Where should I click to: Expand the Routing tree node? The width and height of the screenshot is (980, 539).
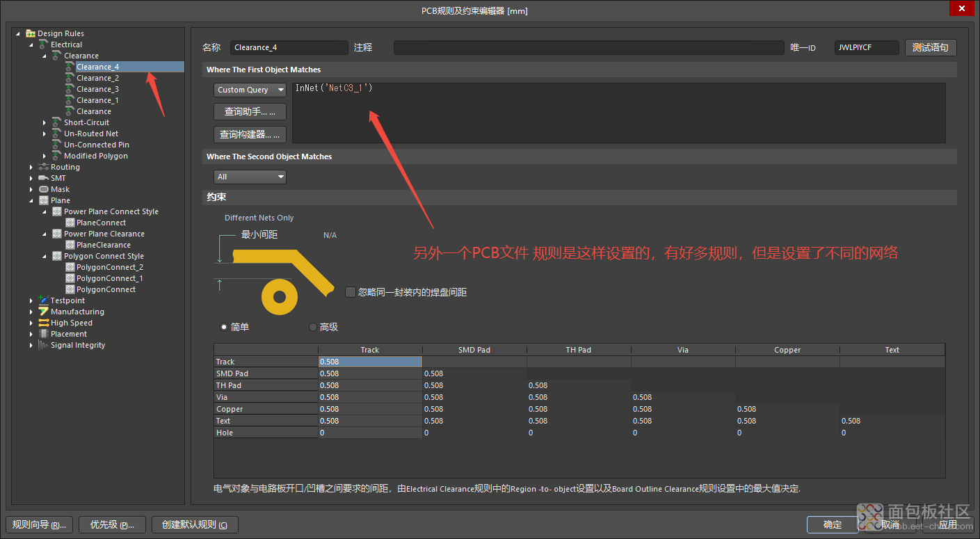(31, 167)
